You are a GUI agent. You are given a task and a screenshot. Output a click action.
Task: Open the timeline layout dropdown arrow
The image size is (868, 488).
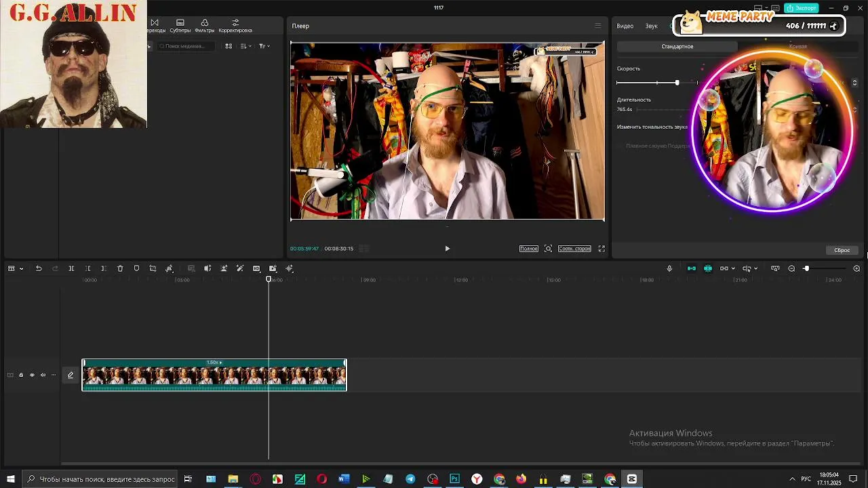coord(21,268)
